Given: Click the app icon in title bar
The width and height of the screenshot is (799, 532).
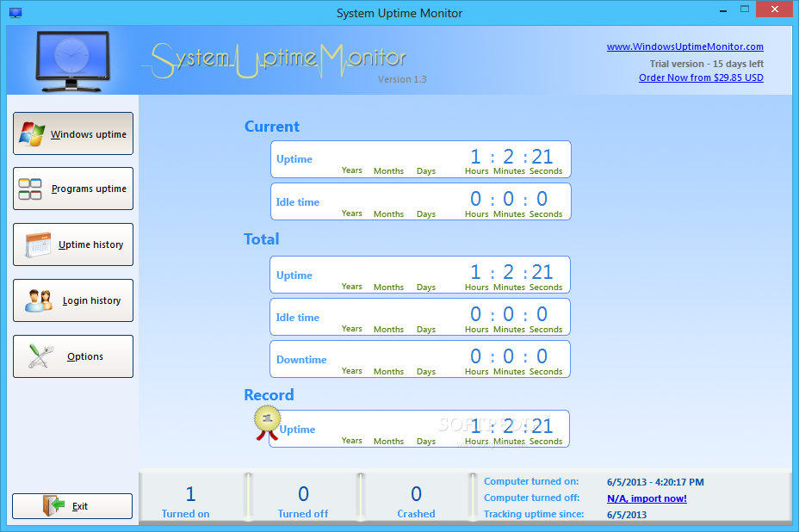Looking at the screenshot, I should click(15, 13).
